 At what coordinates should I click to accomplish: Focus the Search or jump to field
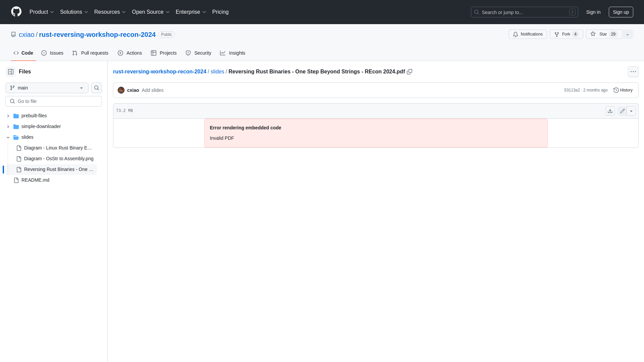point(524,12)
